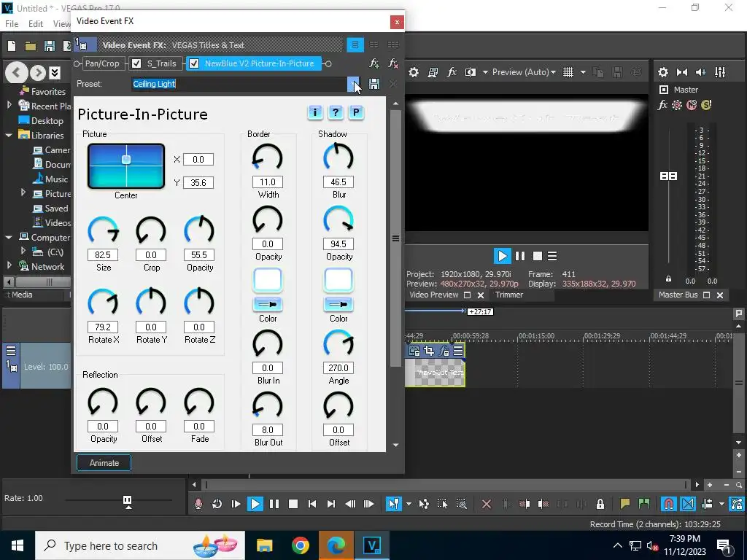Open Project Video Properties gear in preview toolbar
The image size is (747, 560).
pyautogui.click(x=414, y=72)
